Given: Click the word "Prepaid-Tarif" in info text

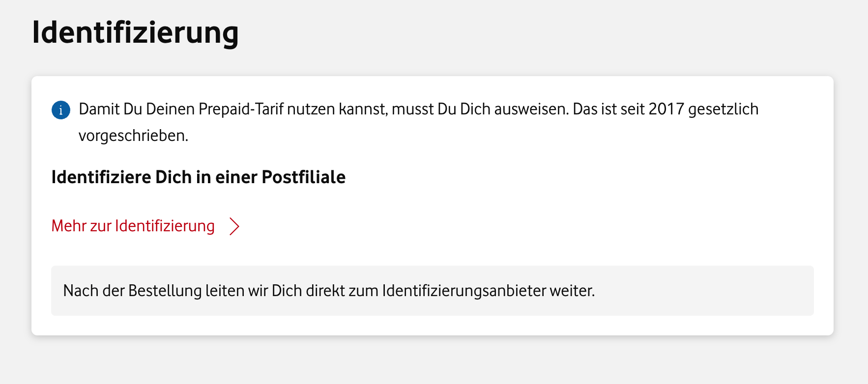Looking at the screenshot, I should pyautogui.click(x=241, y=109).
